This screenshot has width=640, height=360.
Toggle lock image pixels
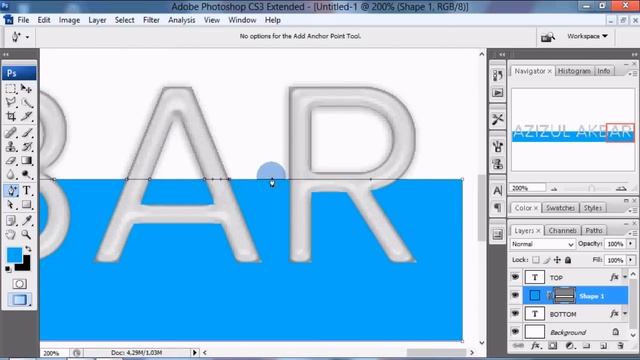547,260
